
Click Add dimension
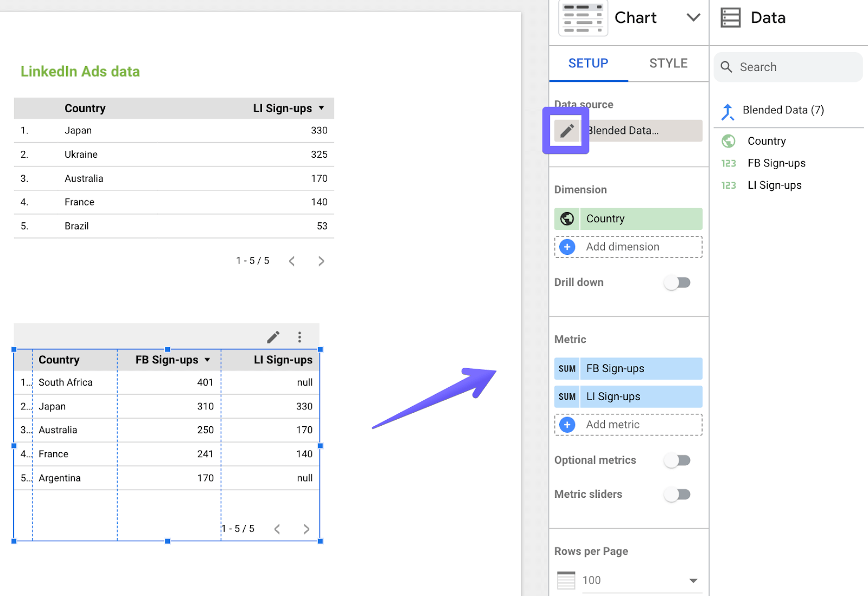628,247
